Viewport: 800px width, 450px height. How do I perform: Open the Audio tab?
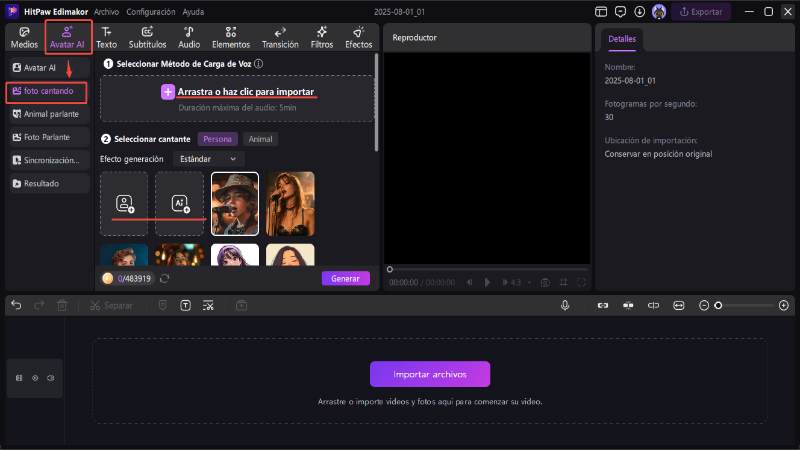[189, 38]
